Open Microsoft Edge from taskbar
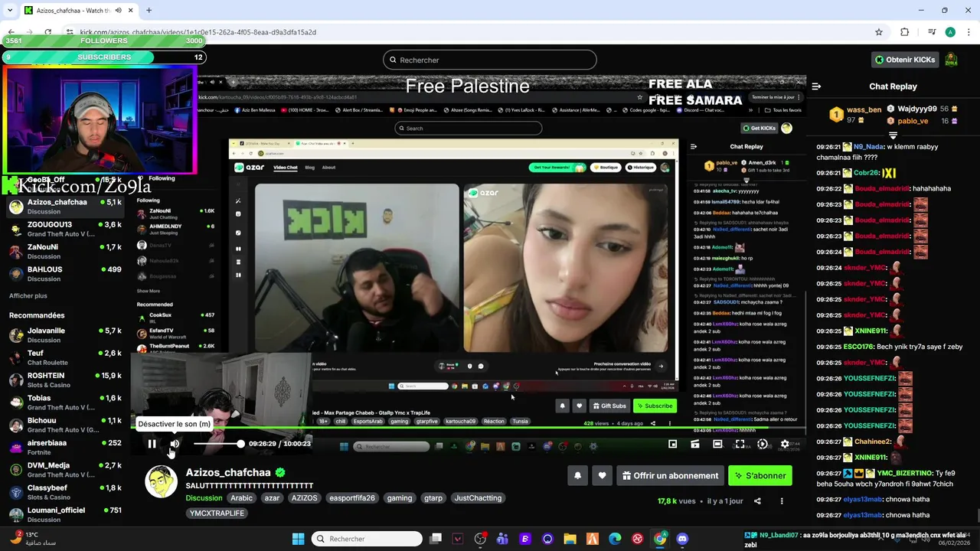 coord(615,539)
